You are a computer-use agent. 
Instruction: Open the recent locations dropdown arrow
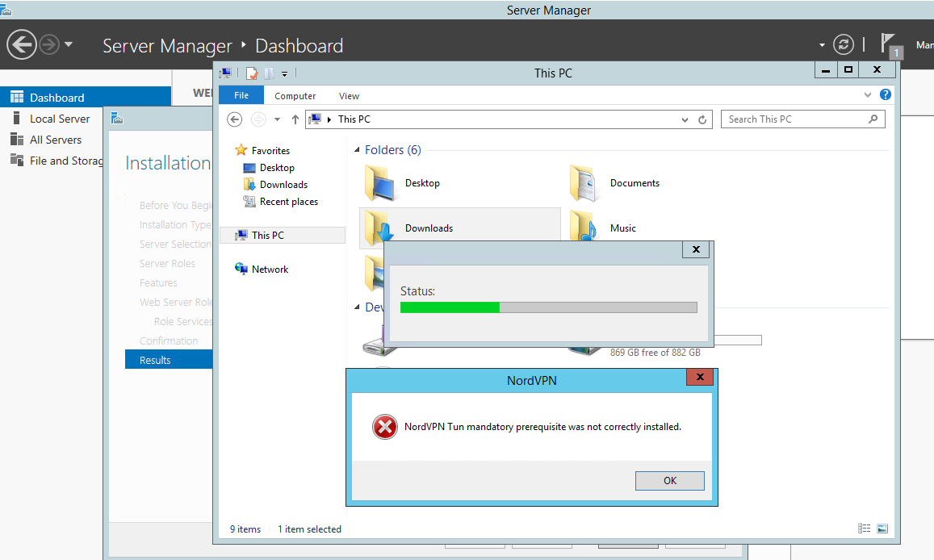pos(277,119)
